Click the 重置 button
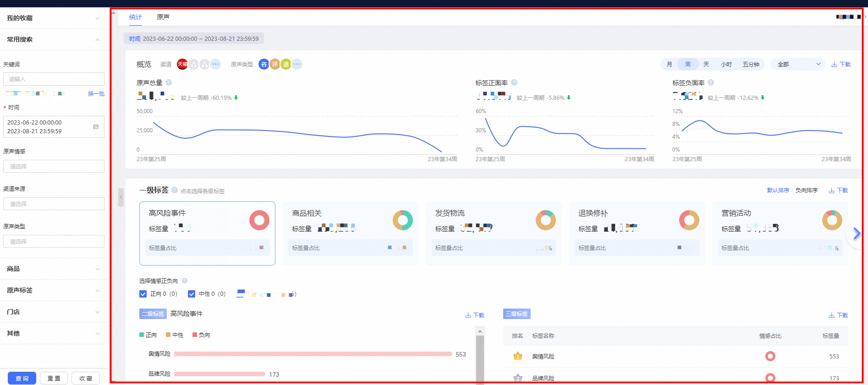 coord(54,378)
